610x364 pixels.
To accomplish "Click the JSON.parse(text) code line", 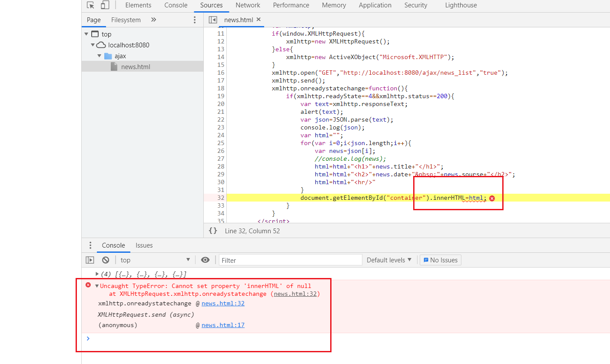I will [347, 119].
